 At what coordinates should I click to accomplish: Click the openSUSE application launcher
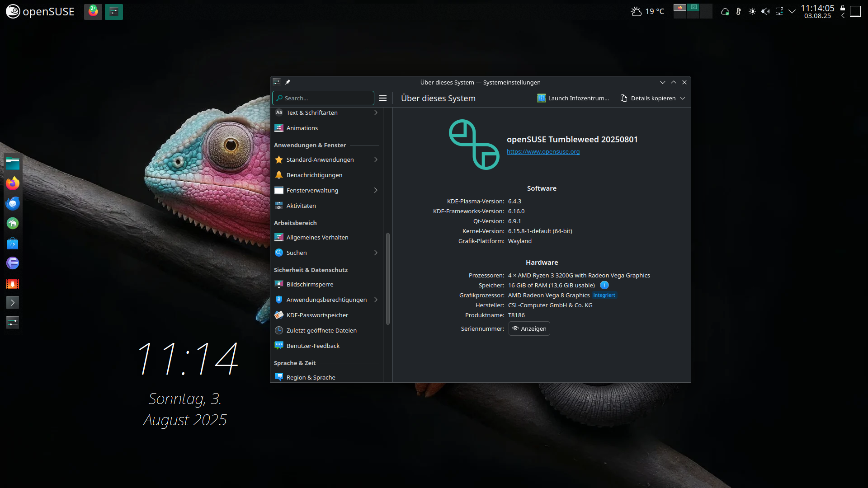(40, 11)
